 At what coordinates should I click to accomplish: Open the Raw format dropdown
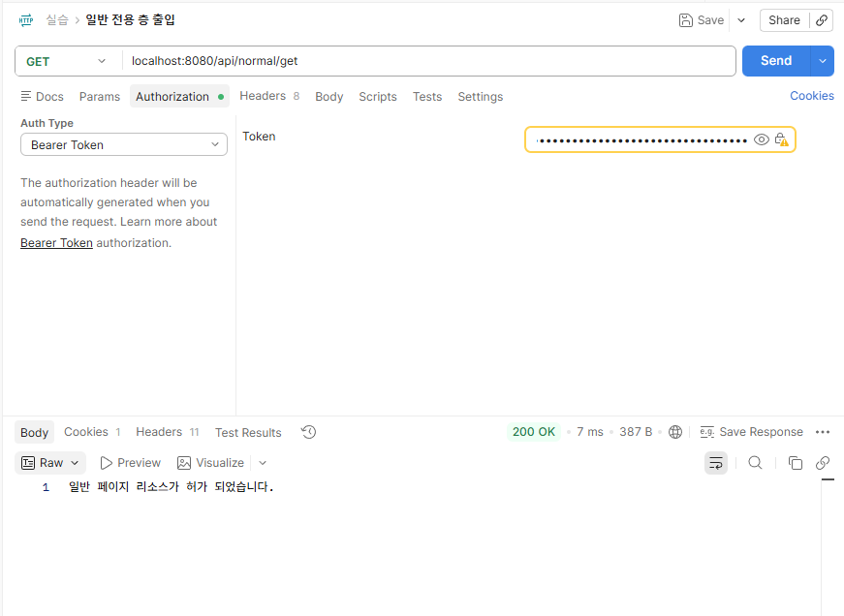(50, 463)
